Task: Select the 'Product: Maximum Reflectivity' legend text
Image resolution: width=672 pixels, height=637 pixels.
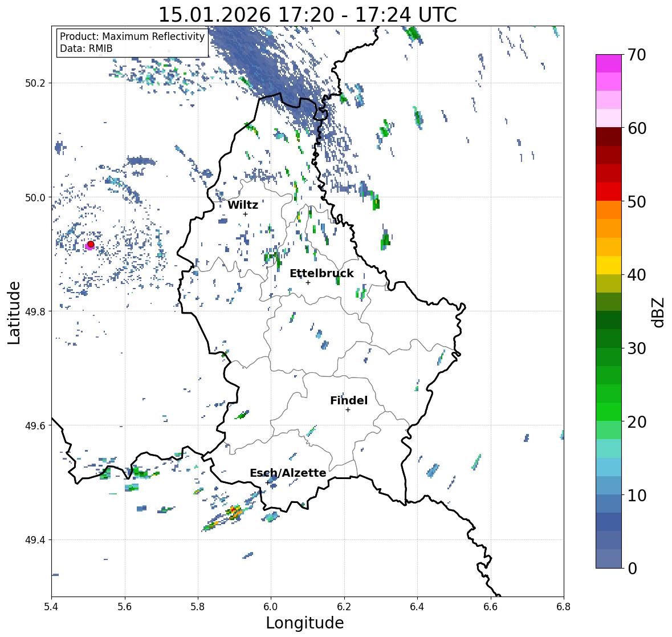Action: click(132, 36)
